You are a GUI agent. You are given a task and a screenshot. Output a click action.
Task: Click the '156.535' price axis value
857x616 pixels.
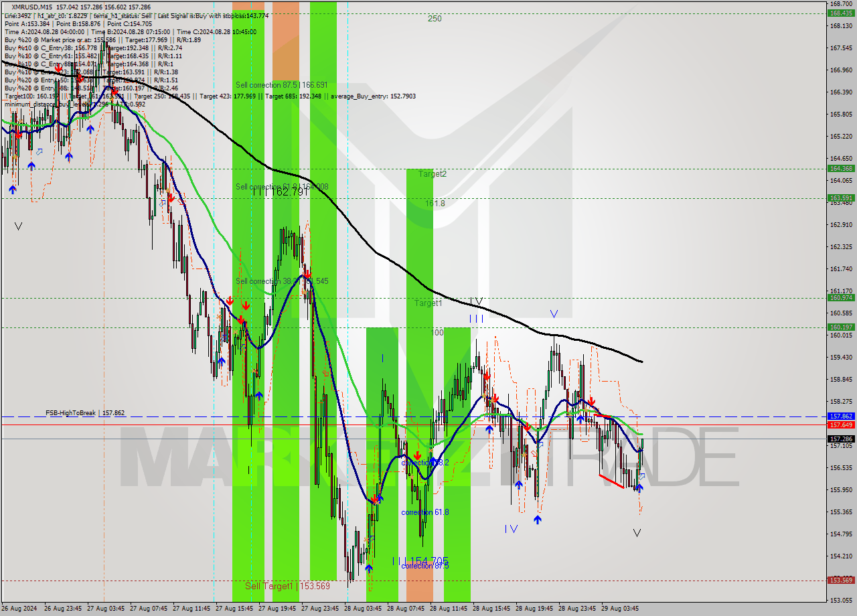click(841, 467)
